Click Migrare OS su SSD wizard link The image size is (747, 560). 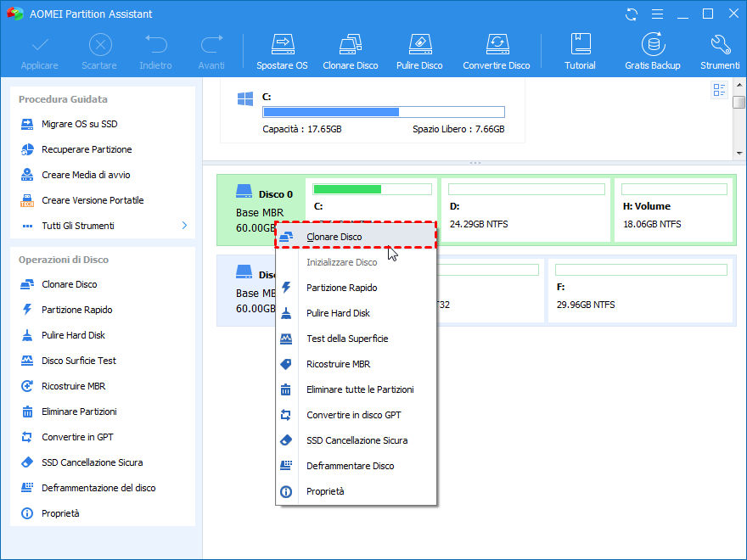click(x=79, y=124)
